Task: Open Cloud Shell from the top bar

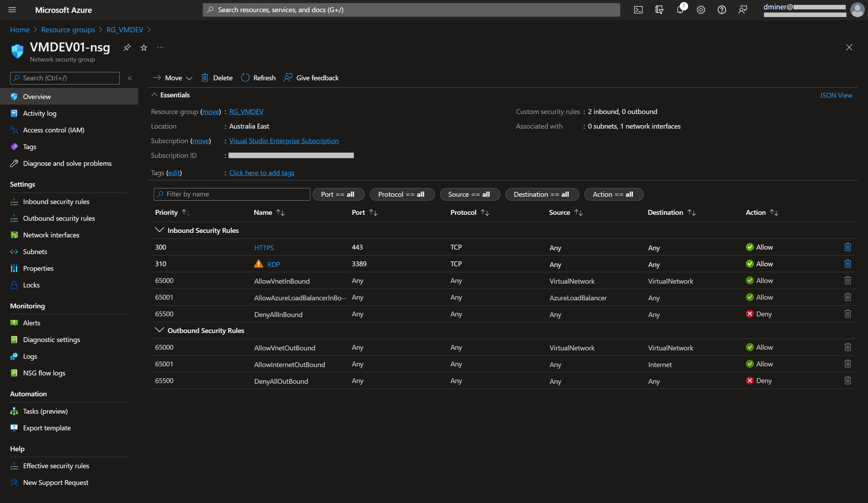Action: tap(638, 10)
